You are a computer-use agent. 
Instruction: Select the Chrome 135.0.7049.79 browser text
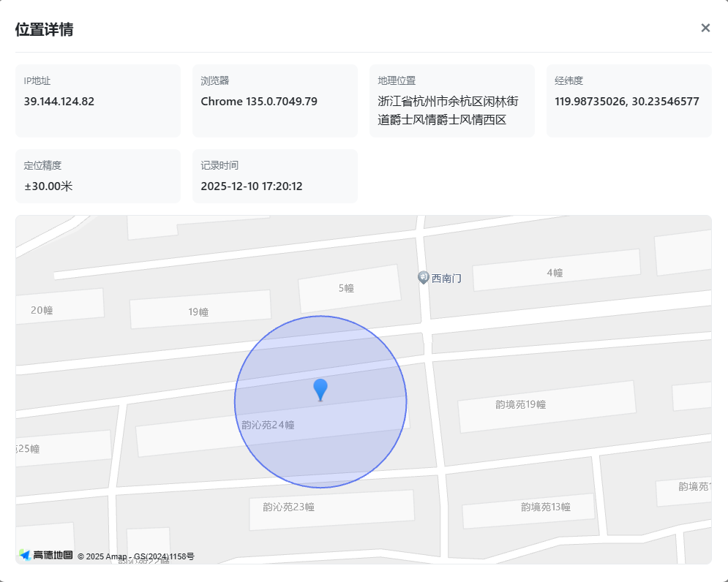(259, 102)
